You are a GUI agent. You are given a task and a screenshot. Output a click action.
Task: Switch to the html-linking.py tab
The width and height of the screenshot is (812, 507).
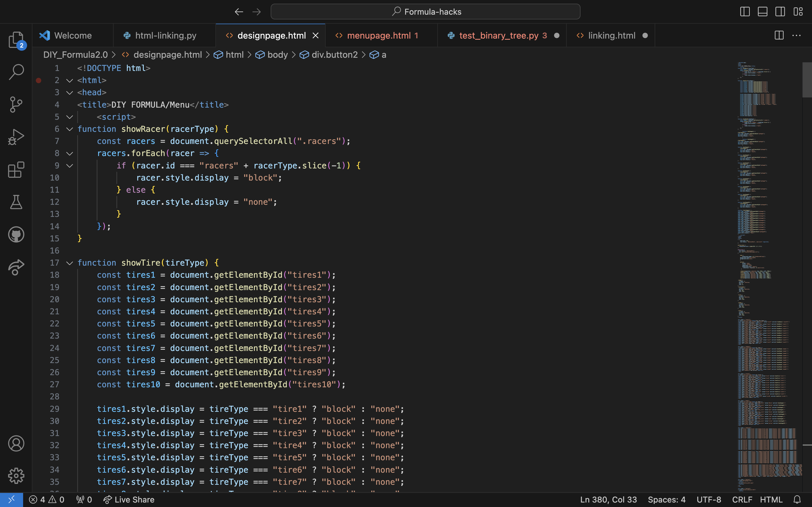pyautogui.click(x=166, y=35)
